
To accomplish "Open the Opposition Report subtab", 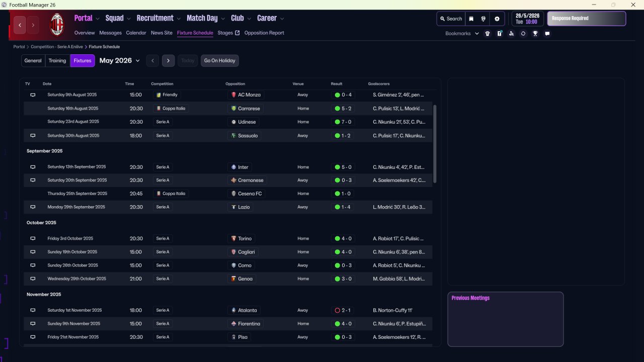I will pyautogui.click(x=264, y=33).
